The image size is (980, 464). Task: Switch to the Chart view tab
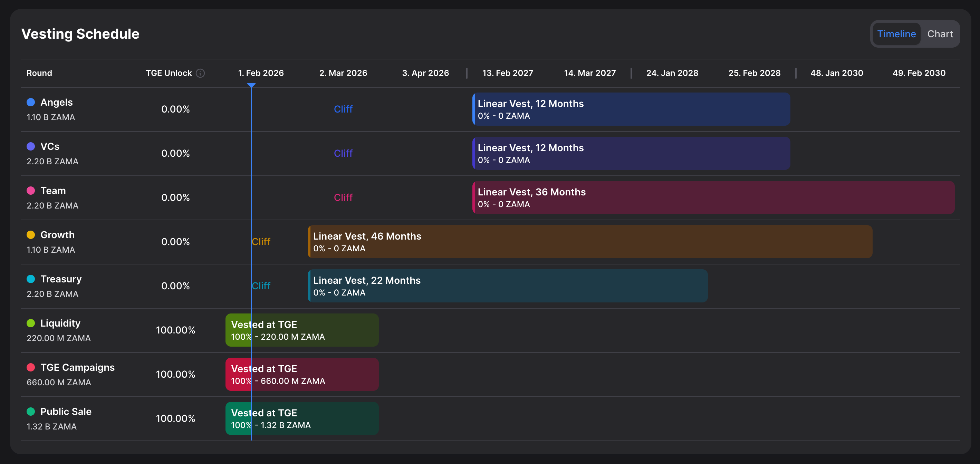pyautogui.click(x=940, y=34)
